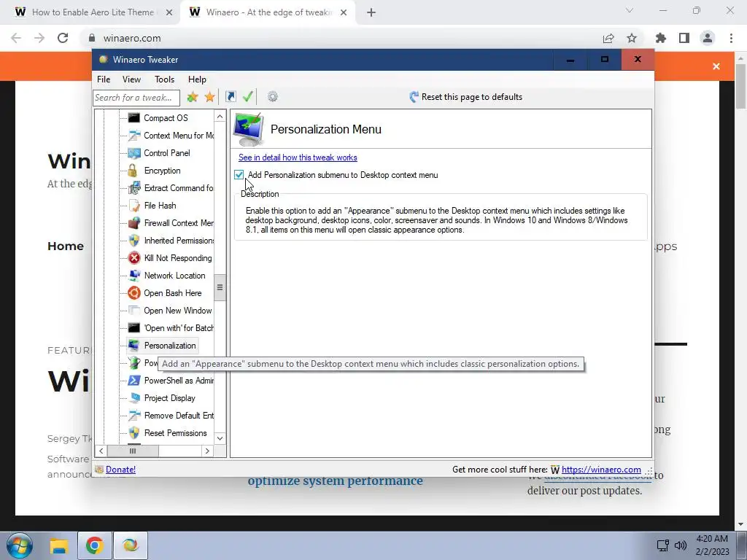Click the tree's horizontal scroll right arrow
The image size is (747, 560).
pyautogui.click(x=207, y=451)
